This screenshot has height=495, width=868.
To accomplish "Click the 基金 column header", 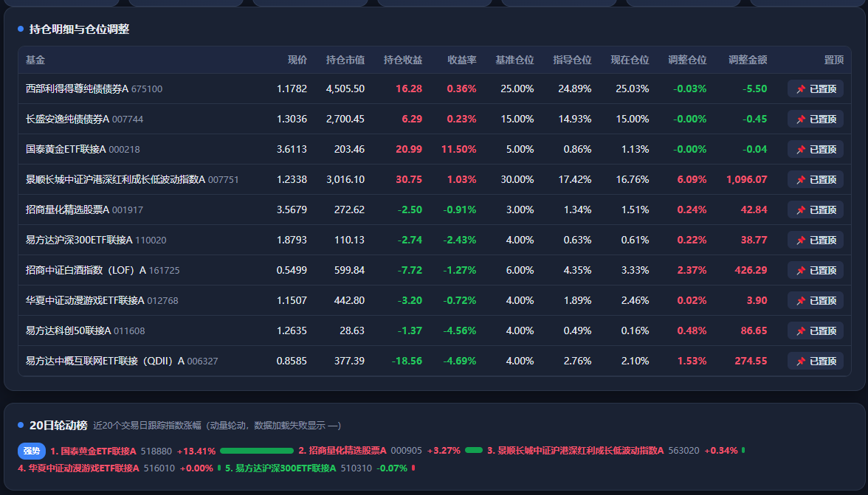I will [35, 60].
